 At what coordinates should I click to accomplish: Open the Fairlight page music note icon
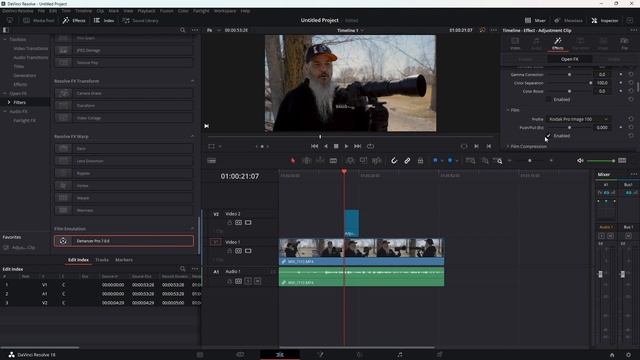[x=400, y=355]
